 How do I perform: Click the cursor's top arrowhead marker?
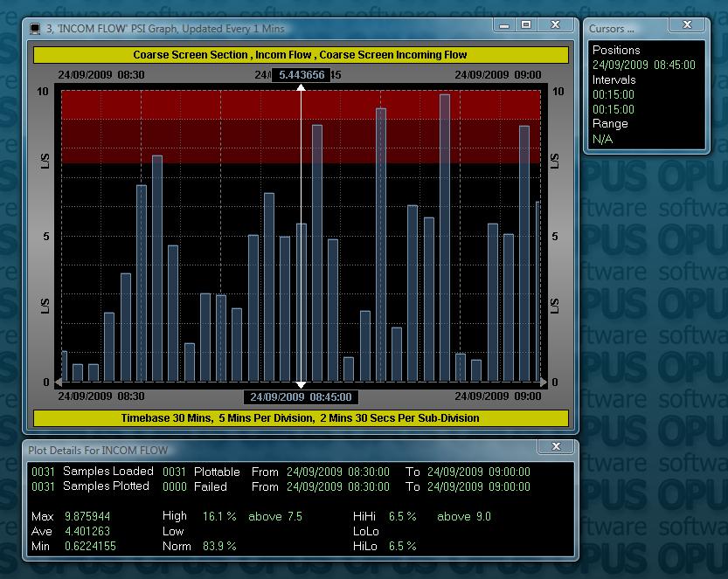tap(301, 87)
